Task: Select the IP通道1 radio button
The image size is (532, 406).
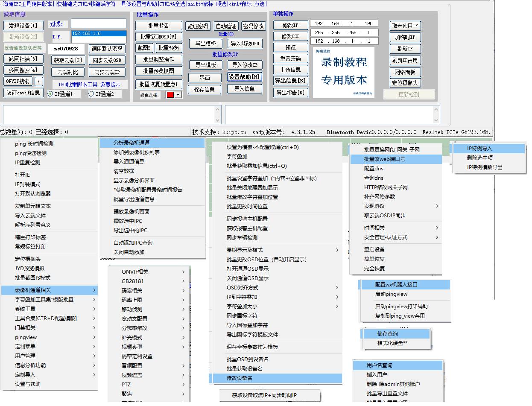Action: pyautogui.click(x=50, y=94)
